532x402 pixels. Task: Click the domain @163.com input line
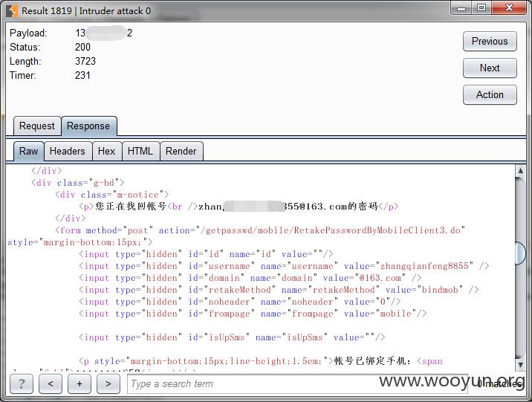pos(250,278)
